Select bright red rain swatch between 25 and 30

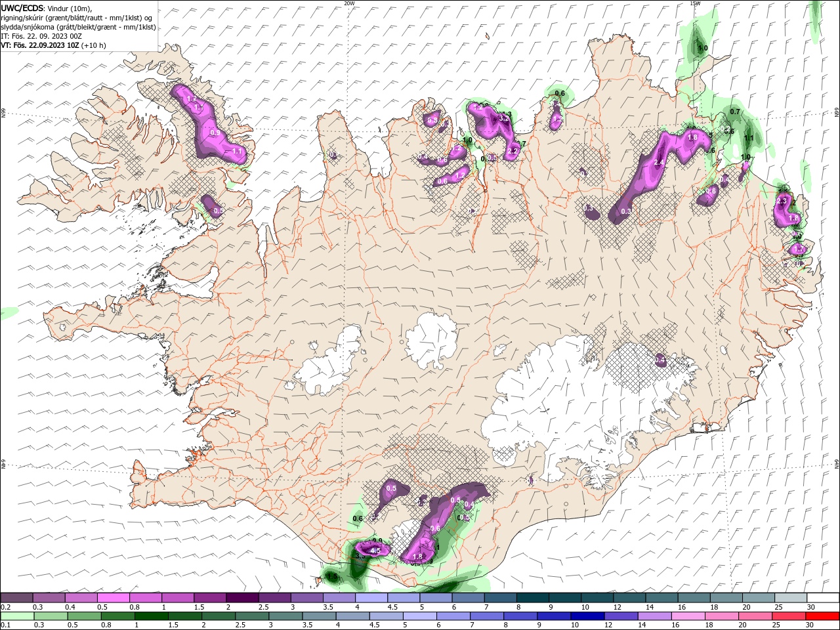789,616
